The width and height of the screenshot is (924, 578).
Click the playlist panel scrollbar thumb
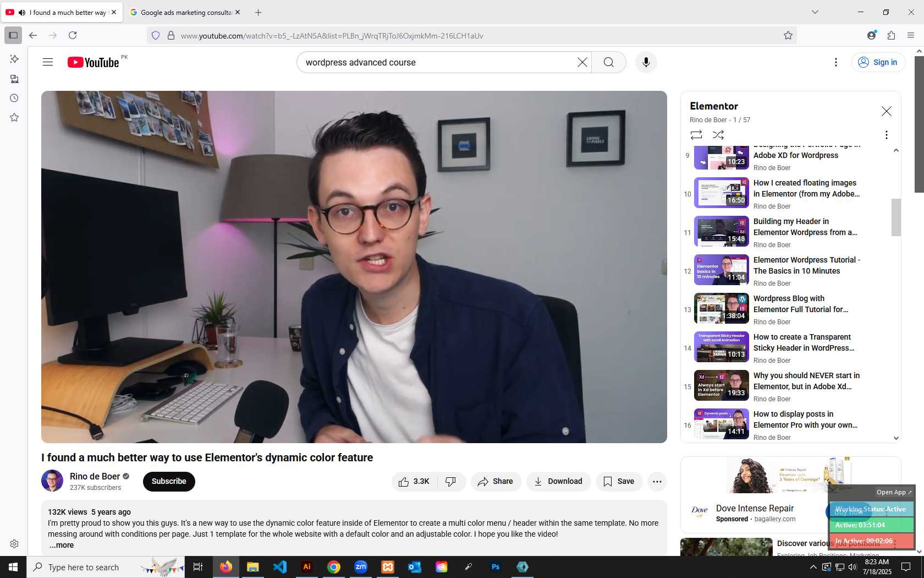click(x=896, y=217)
